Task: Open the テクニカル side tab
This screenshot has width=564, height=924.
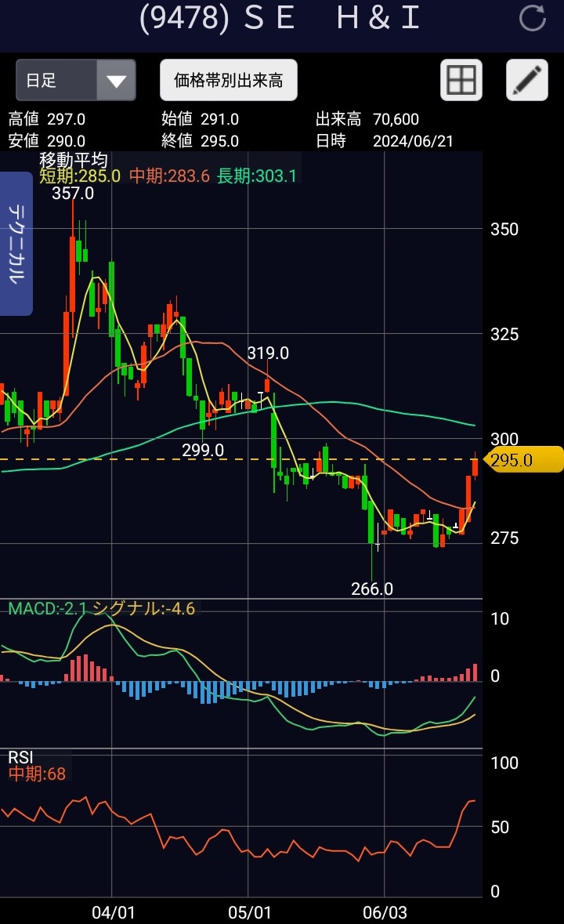Action: click(x=16, y=244)
